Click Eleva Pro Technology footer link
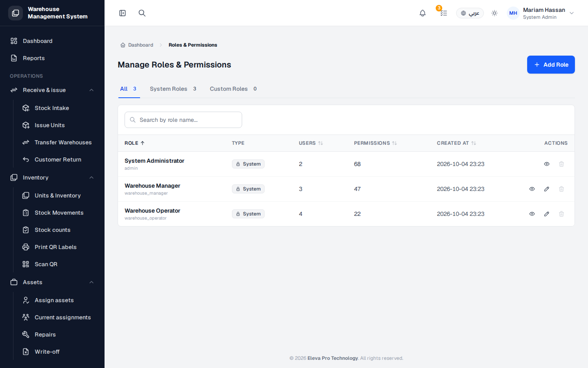This screenshot has width=588, height=368. click(x=332, y=358)
